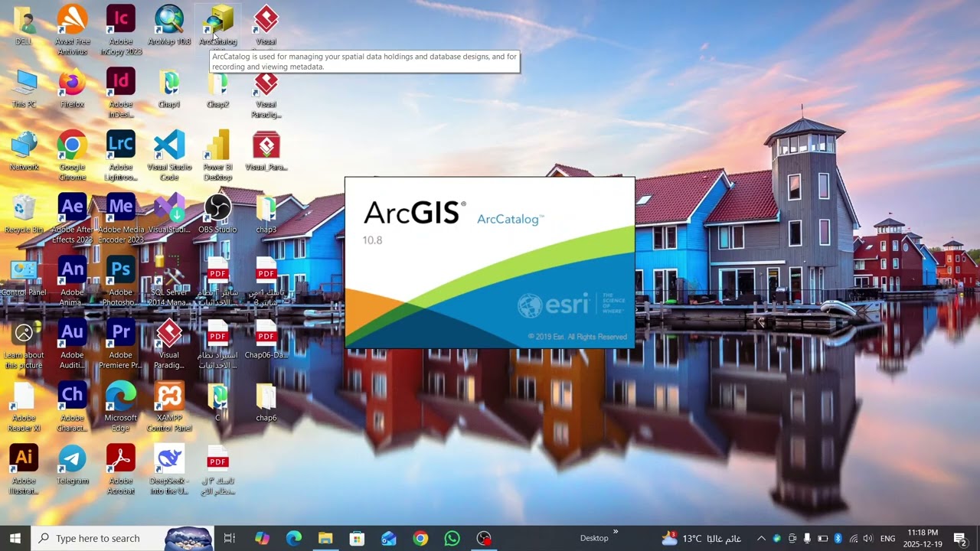Open Adobe InCopy 2023 shortcut
980x551 pixels.
click(121, 30)
